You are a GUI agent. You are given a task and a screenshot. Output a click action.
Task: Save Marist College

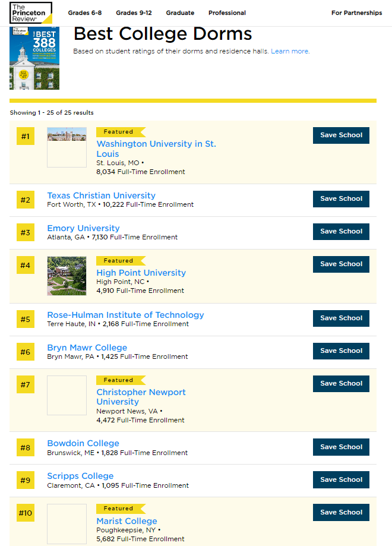click(x=341, y=513)
